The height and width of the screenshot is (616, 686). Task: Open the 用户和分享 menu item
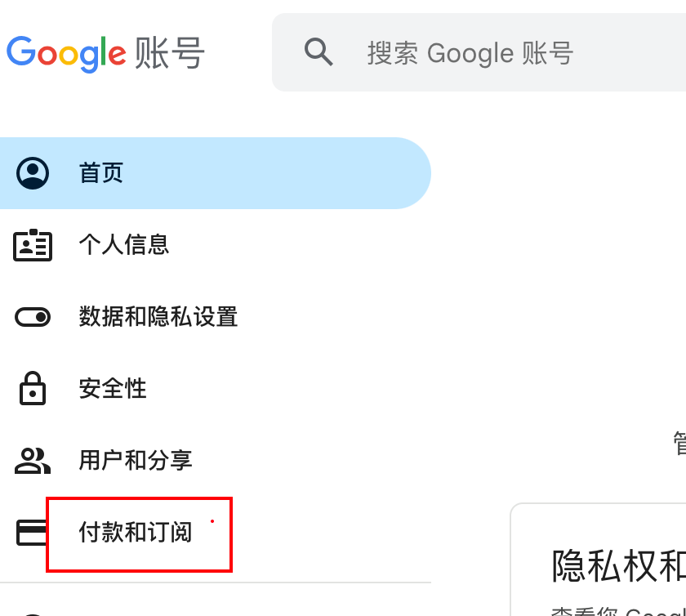pyautogui.click(x=136, y=460)
